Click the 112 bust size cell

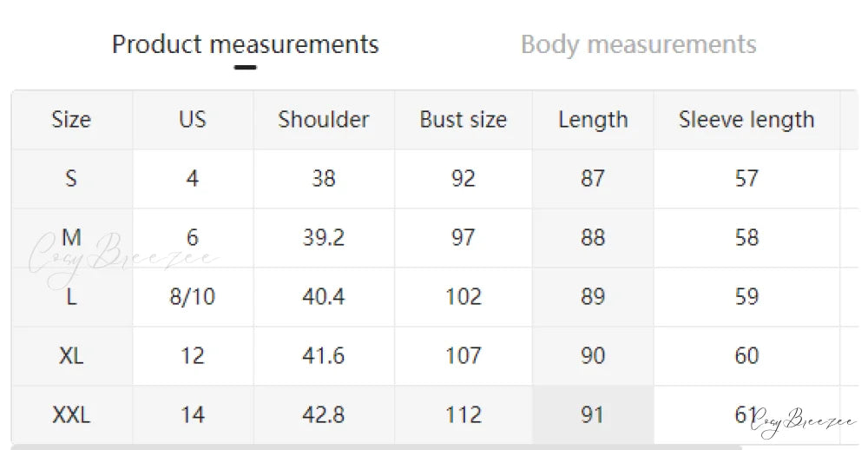463,415
